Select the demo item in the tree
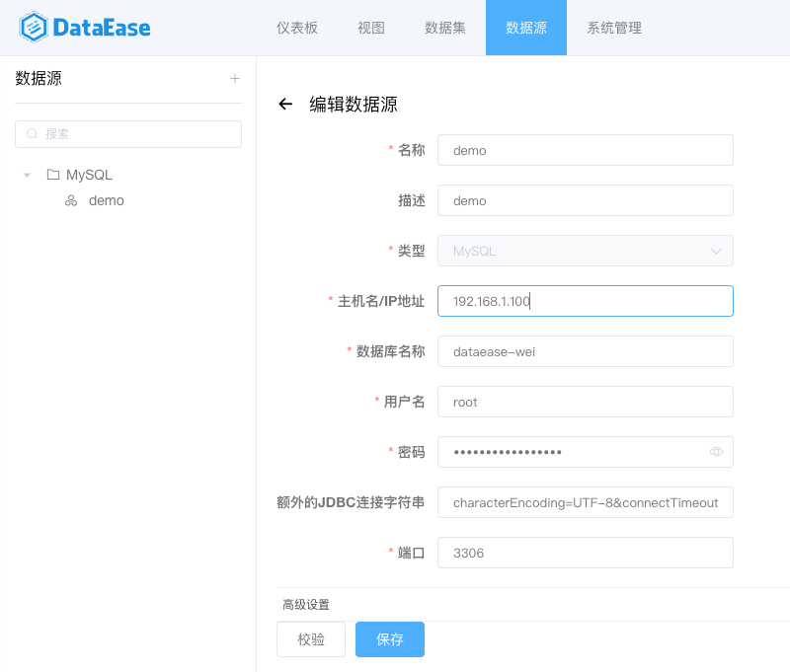The width and height of the screenshot is (790, 672). pyautogui.click(x=106, y=200)
